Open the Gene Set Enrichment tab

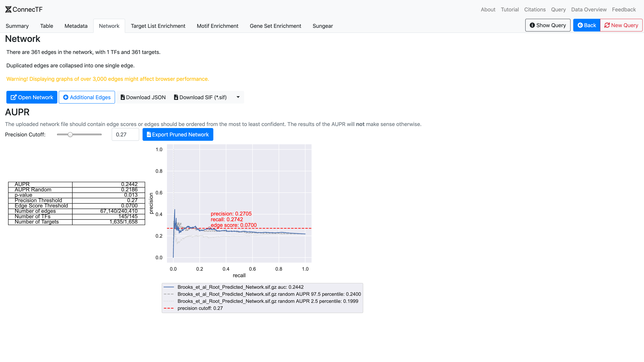(x=275, y=26)
